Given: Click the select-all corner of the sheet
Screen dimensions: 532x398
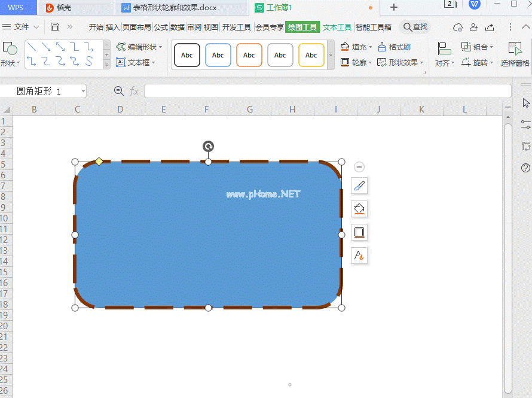Looking at the screenshot, I should click(x=7, y=110).
